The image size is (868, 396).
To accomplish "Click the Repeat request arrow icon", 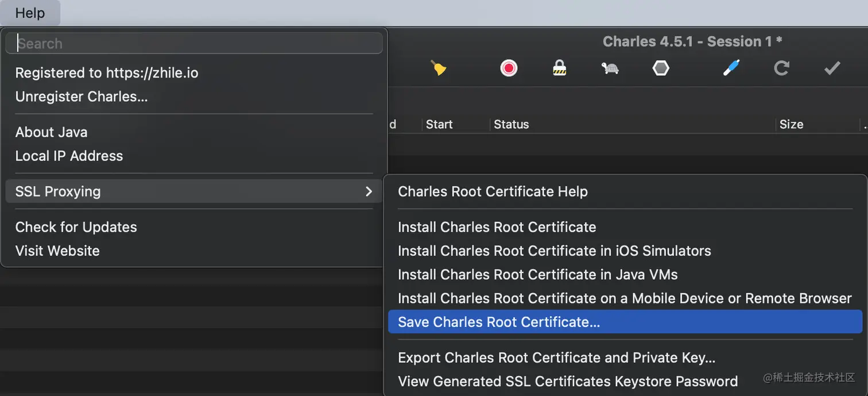I will coord(781,68).
